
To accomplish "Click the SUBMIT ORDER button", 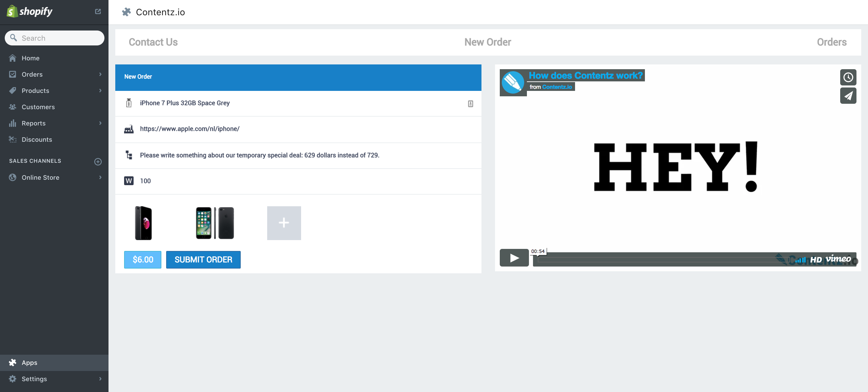I will coord(203,260).
